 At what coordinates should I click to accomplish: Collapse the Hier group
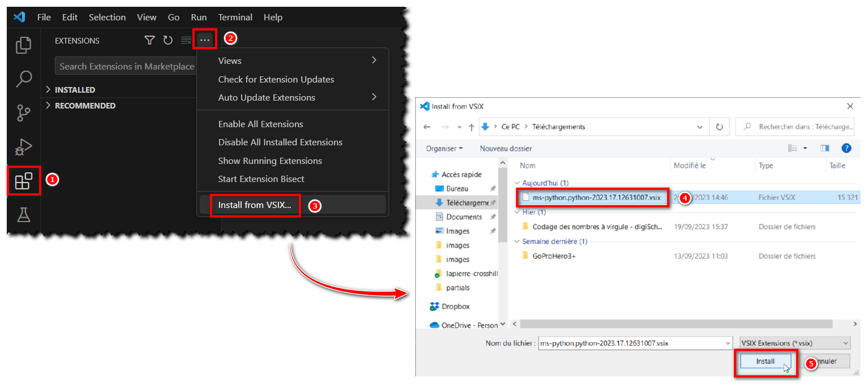pos(517,212)
